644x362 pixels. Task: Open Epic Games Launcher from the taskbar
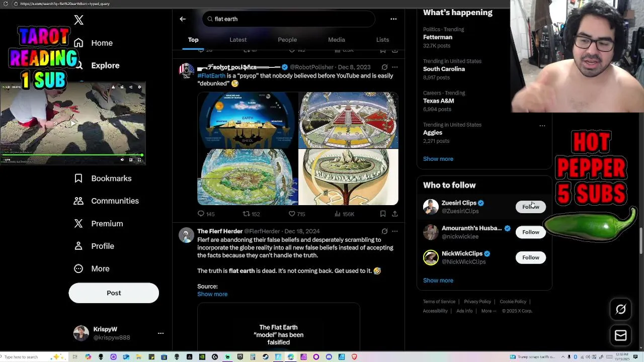point(240,357)
